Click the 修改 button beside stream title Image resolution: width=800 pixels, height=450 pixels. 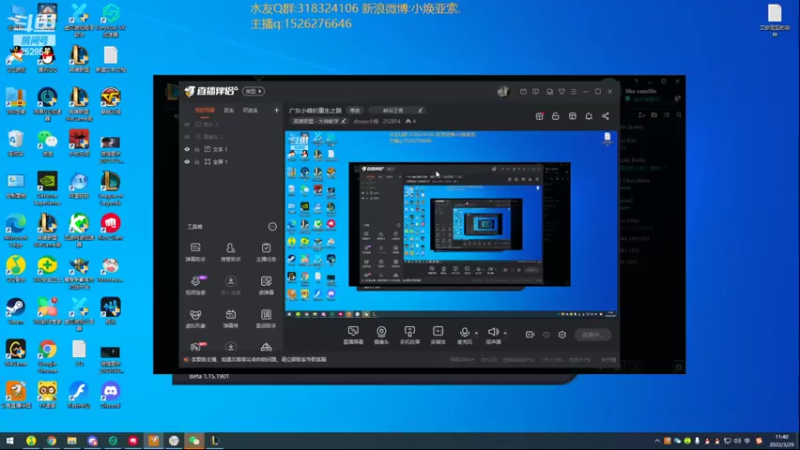pos(355,110)
